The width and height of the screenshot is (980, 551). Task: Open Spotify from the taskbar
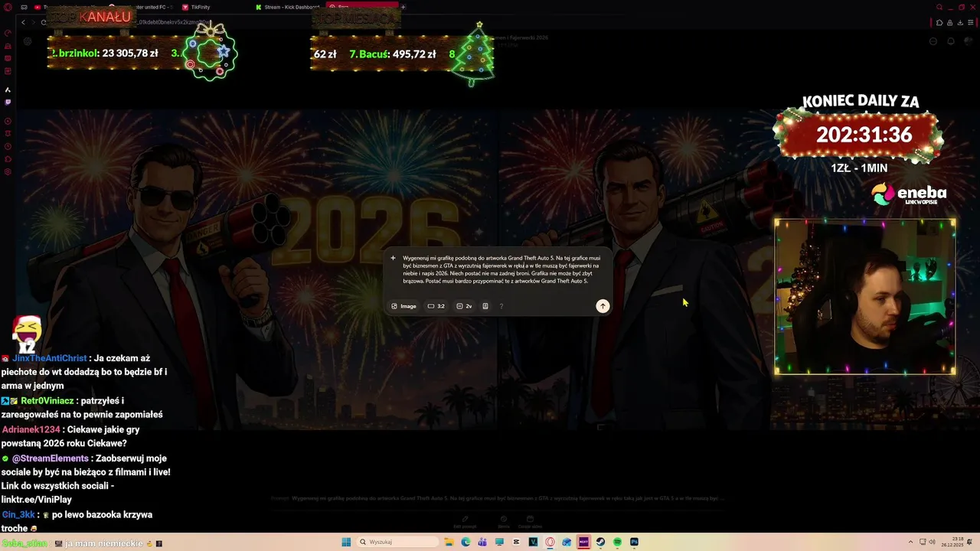(617, 542)
